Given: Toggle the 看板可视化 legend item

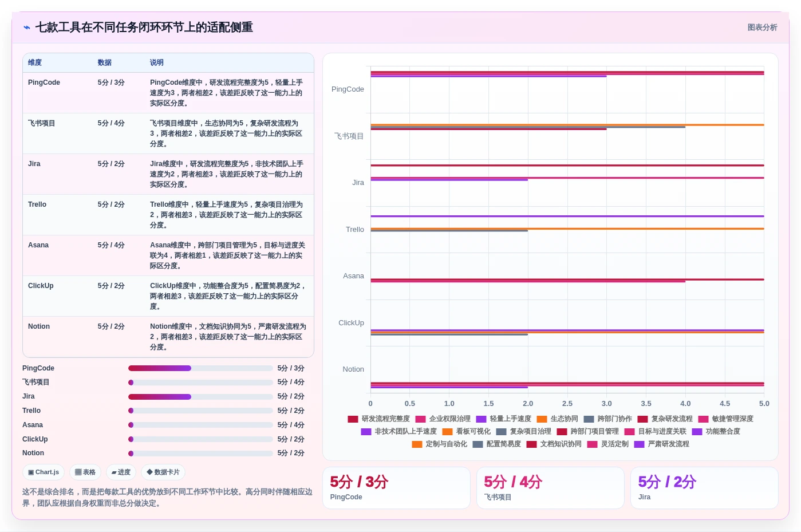Looking at the screenshot, I should pos(466,432).
